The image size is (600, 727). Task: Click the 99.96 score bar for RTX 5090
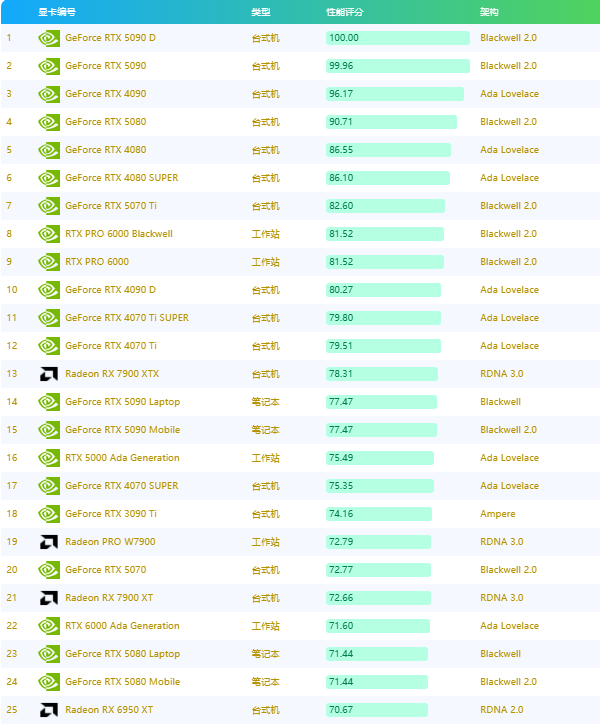click(x=398, y=66)
